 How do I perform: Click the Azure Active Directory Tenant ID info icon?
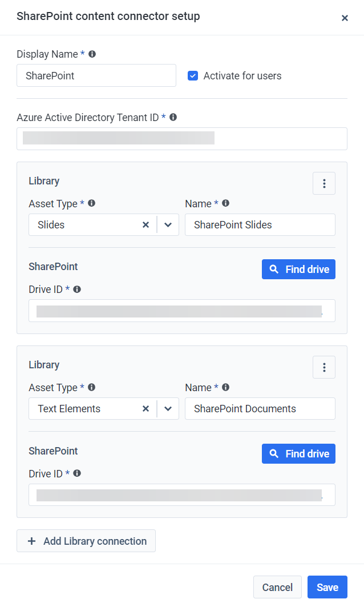pos(173,117)
